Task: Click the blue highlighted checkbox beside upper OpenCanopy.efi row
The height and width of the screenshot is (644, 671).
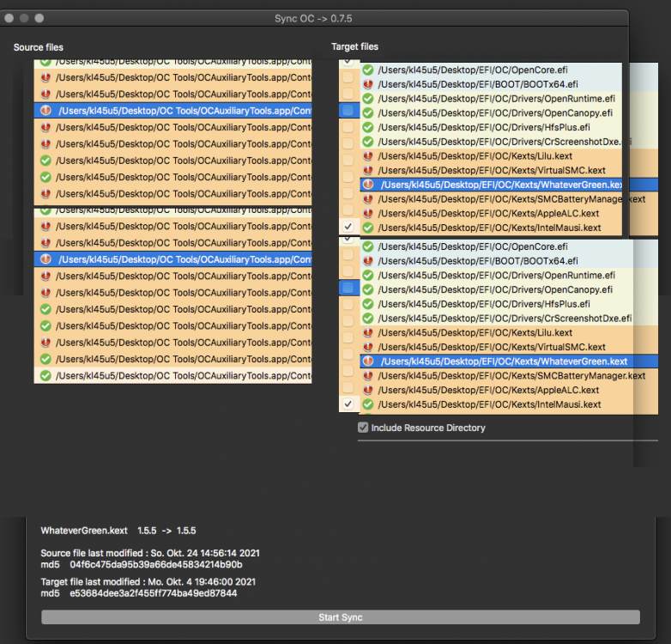Action: click(348, 110)
